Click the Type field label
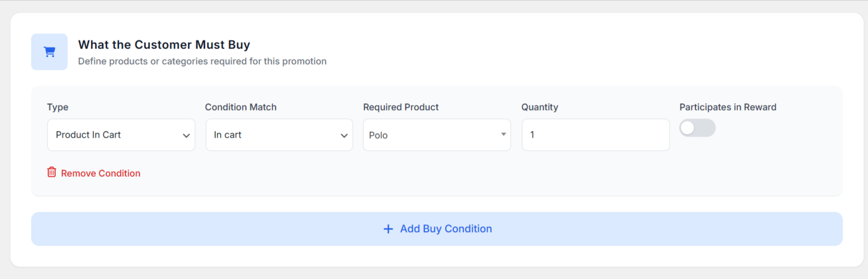The image size is (868, 279). pos(58,107)
